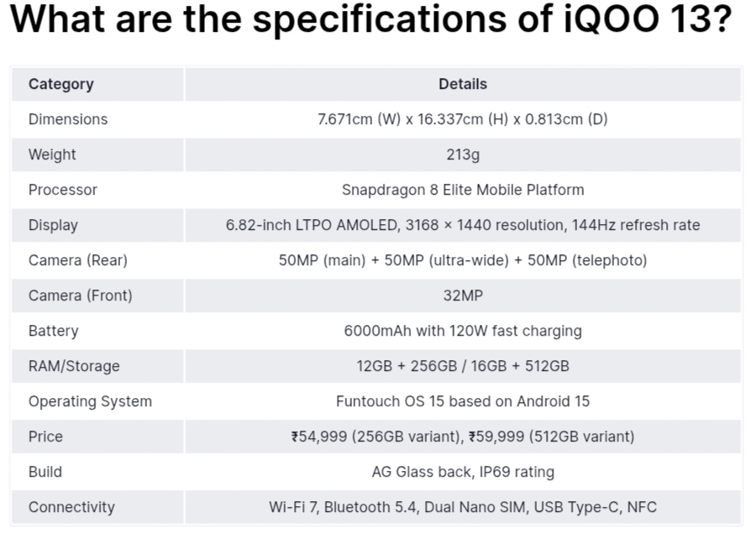
Task: Click the 12GB + 256GB storage options cell
Action: click(x=463, y=366)
